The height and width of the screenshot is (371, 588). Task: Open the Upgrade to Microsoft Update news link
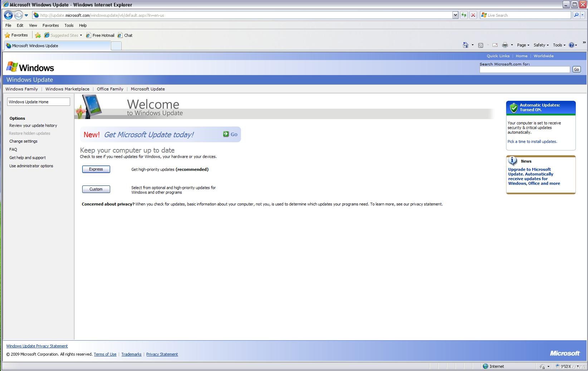pyautogui.click(x=534, y=177)
